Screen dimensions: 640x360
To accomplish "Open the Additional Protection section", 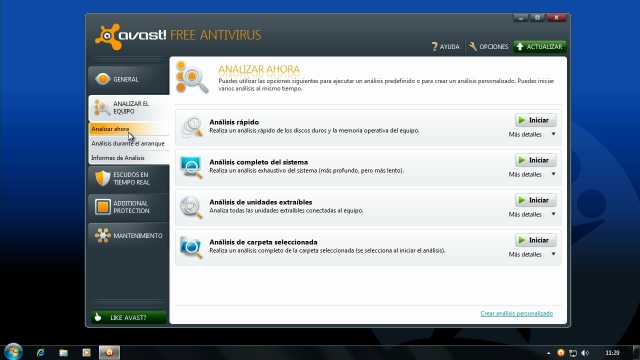I will (x=129, y=207).
